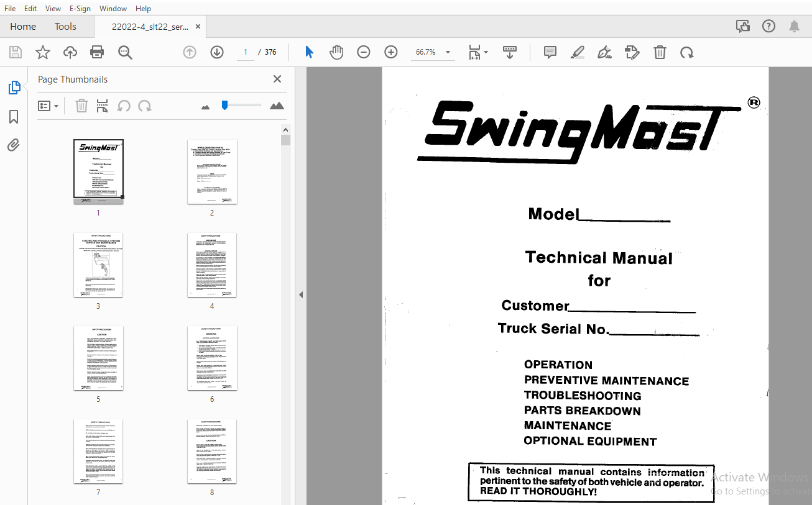Select the page 7 thumbnail

(x=98, y=451)
